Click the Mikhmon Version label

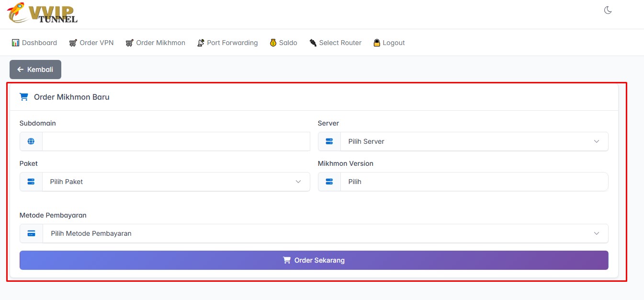click(x=346, y=163)
